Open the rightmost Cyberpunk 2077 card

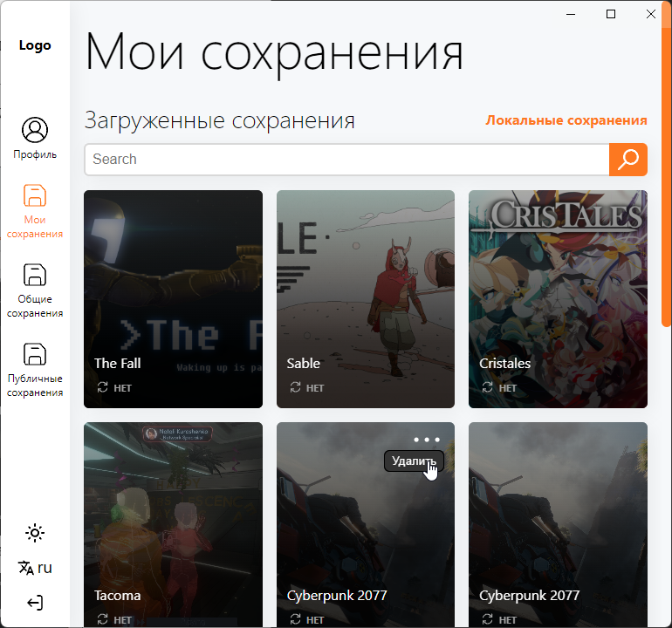(558, 525)
